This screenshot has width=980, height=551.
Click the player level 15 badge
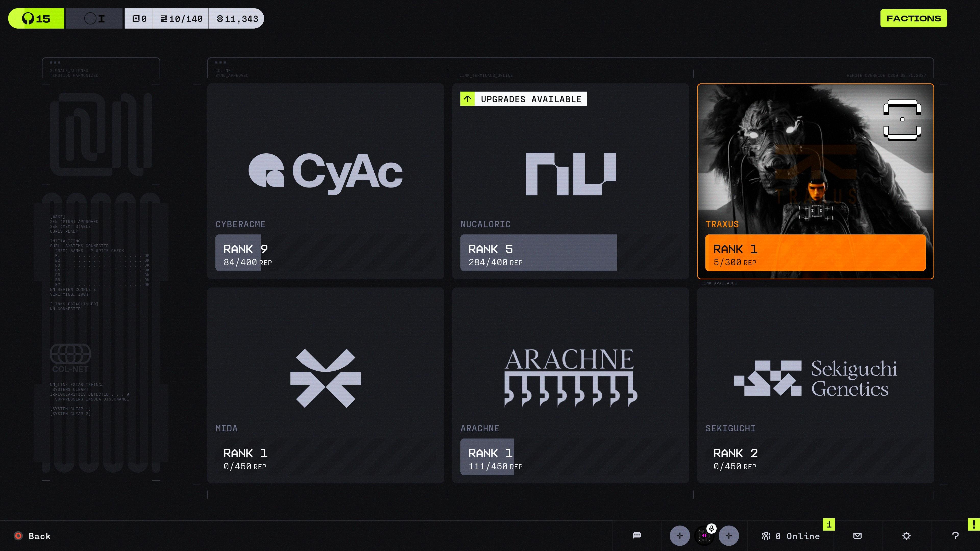(x=36, y=18)
